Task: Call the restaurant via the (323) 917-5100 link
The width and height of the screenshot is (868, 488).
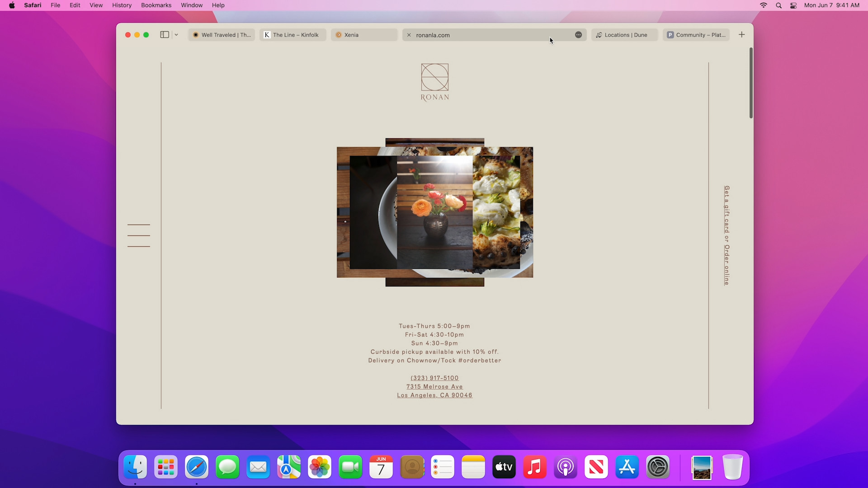Action: 434,378
